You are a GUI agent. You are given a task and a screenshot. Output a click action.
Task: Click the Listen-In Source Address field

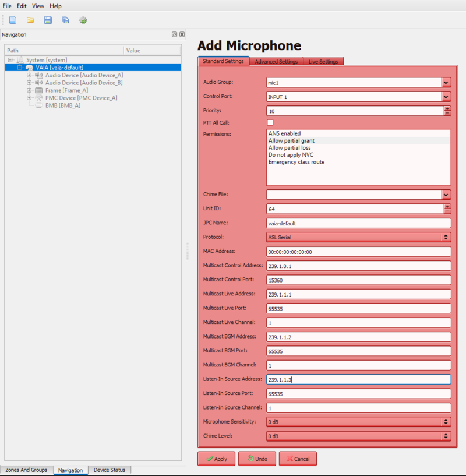click(358, 379)
